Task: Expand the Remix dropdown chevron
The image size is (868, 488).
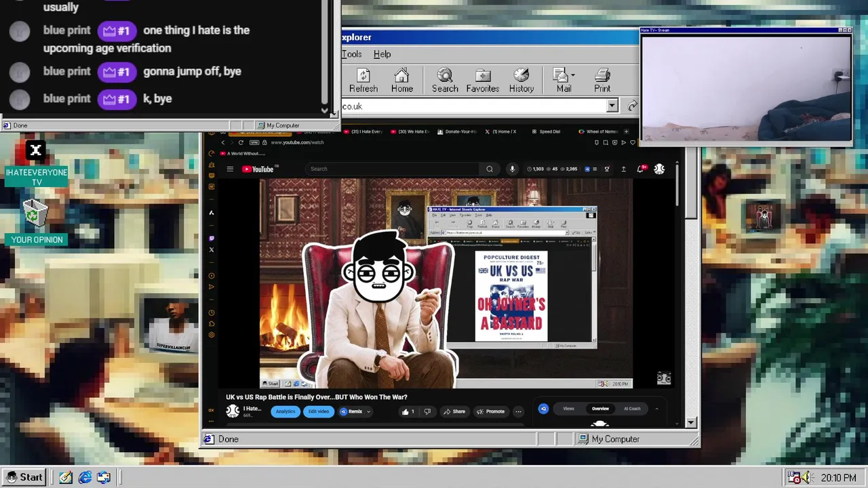Action: click(368, 411)
